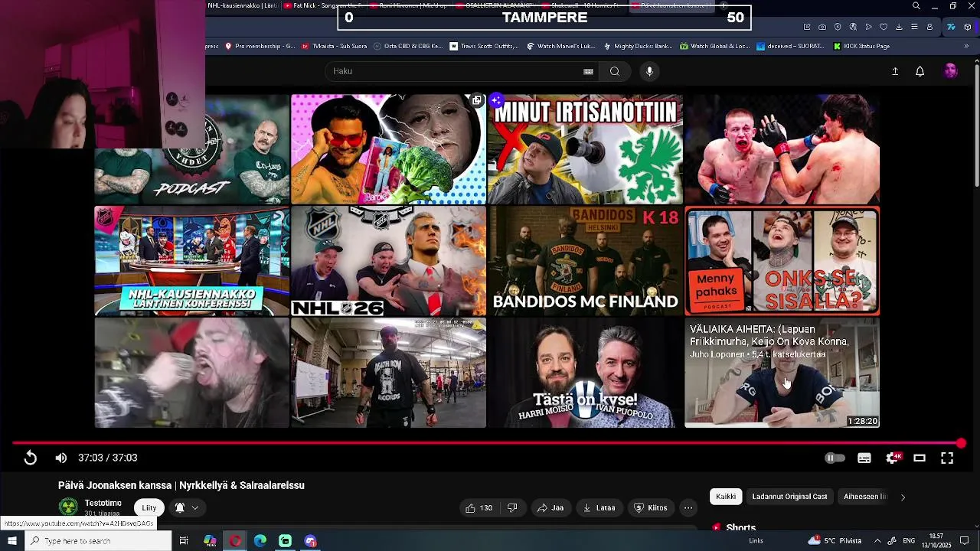Click the red video progress bar

487,443
